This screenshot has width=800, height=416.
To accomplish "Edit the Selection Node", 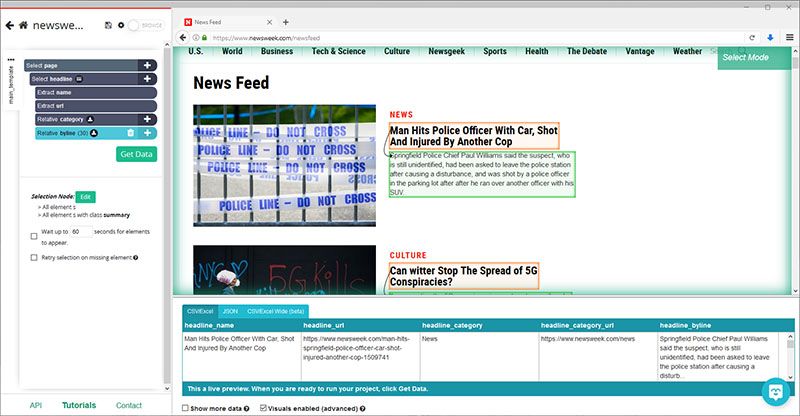I will click(x=85, y=197).
